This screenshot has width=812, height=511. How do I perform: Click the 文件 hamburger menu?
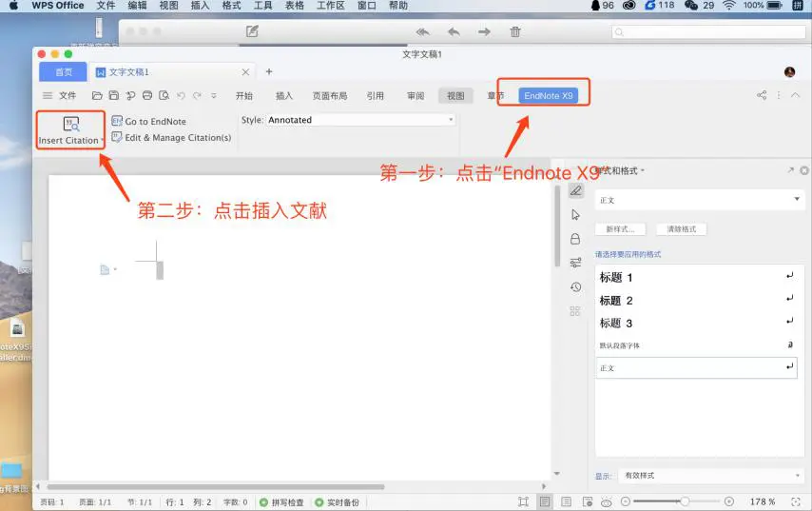(x=59, y=95)
